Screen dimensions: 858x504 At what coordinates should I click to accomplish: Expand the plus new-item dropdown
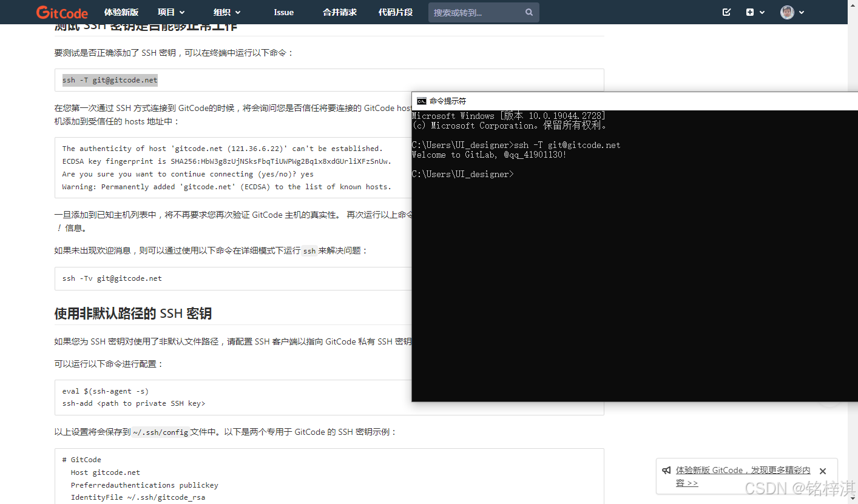755,12
